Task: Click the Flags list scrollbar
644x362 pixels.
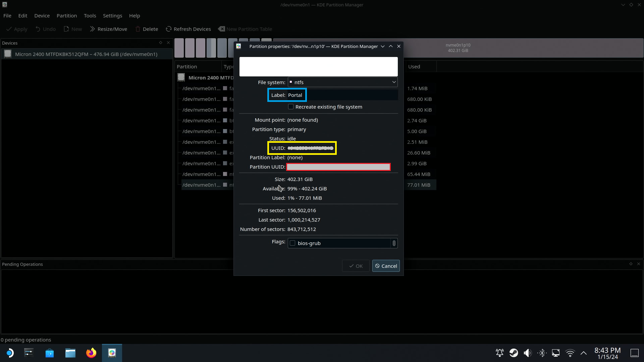Action: coord(394,243)
